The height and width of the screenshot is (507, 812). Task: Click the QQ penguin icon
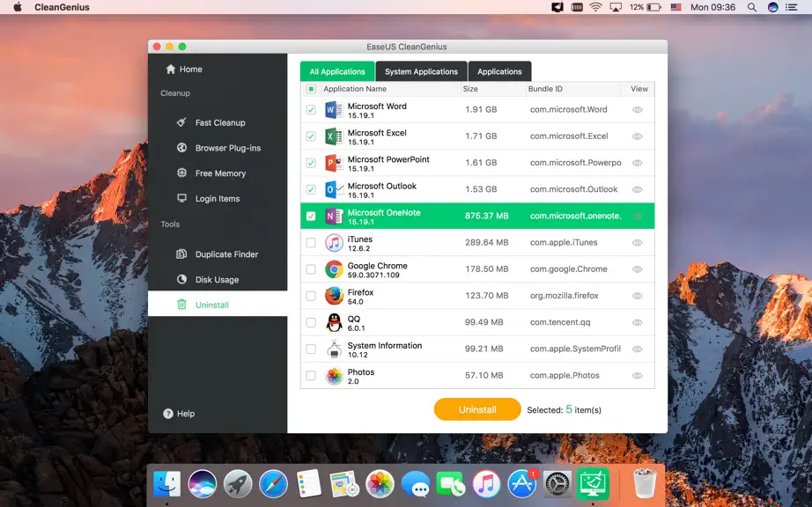tap(334, 322)
